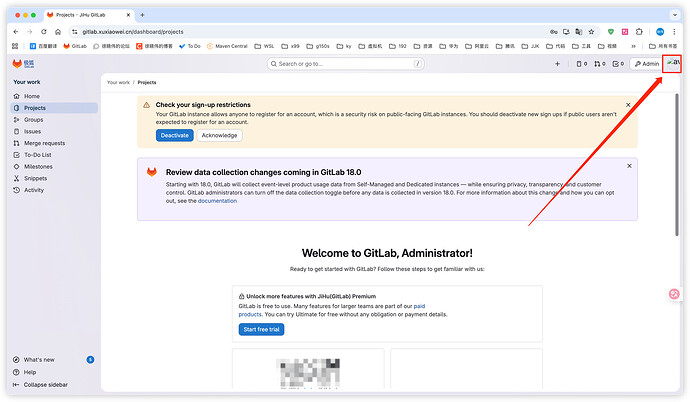Viewport: 690px width, 402px height.
Task: Open the Help menu in sidebar
Action: coord(30,372)
